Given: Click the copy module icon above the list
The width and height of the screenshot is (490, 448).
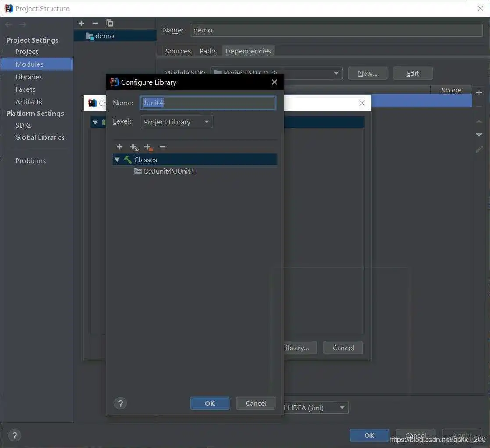Looking at the screenshot, I should 109,23.
